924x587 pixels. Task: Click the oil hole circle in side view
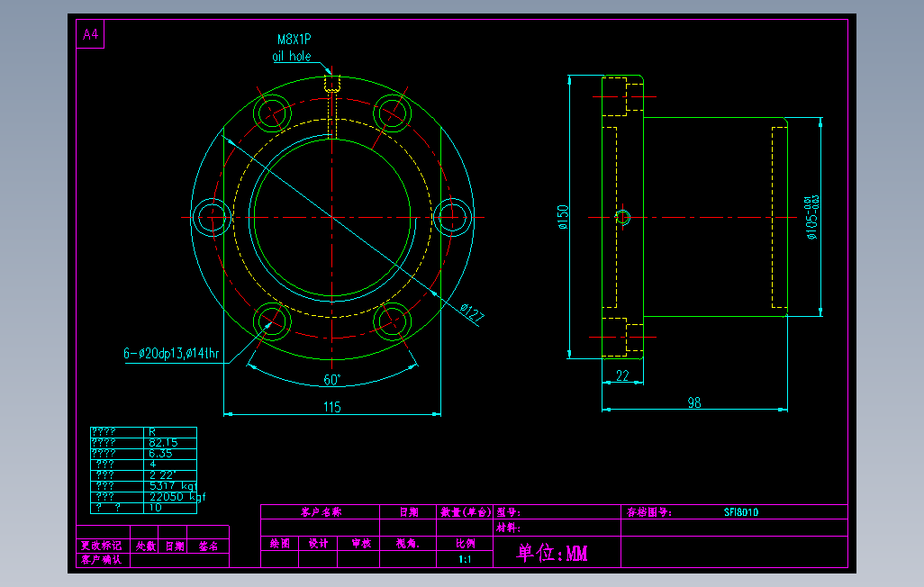coord(623,218)
